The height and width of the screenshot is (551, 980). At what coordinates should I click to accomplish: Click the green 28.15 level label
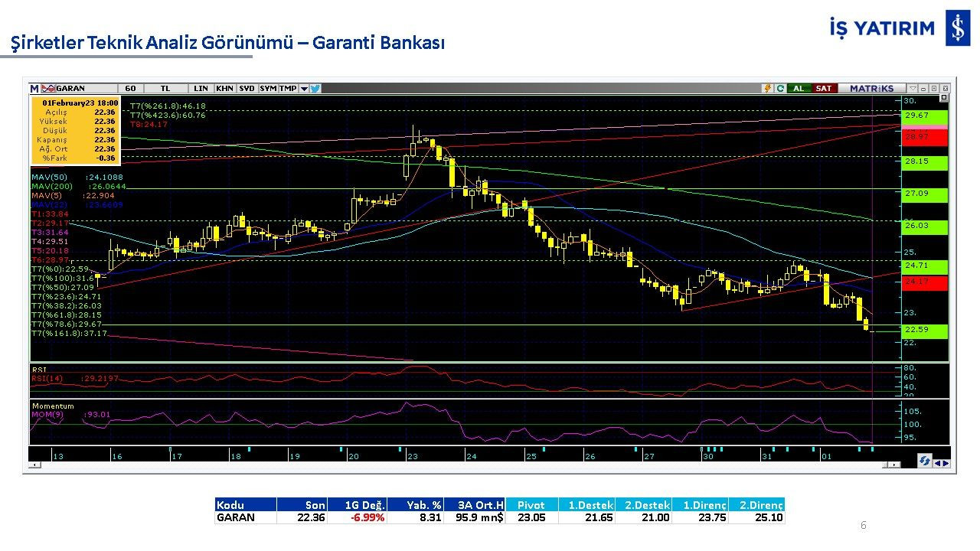click(925, 161)
